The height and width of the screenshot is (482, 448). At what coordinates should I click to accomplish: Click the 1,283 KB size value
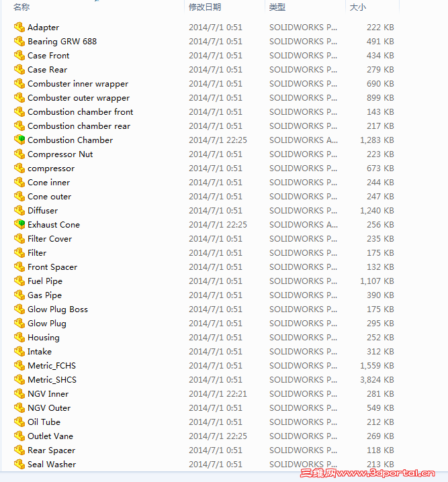[x=377, y=140]
